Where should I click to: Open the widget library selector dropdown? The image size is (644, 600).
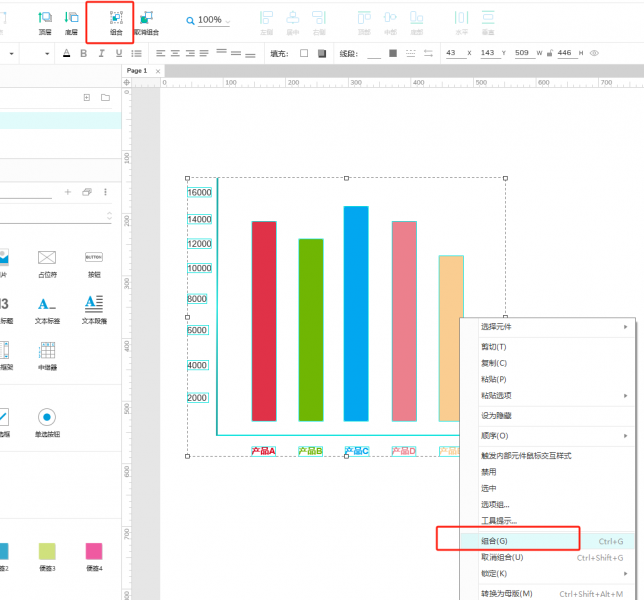(x=109, y=216)
